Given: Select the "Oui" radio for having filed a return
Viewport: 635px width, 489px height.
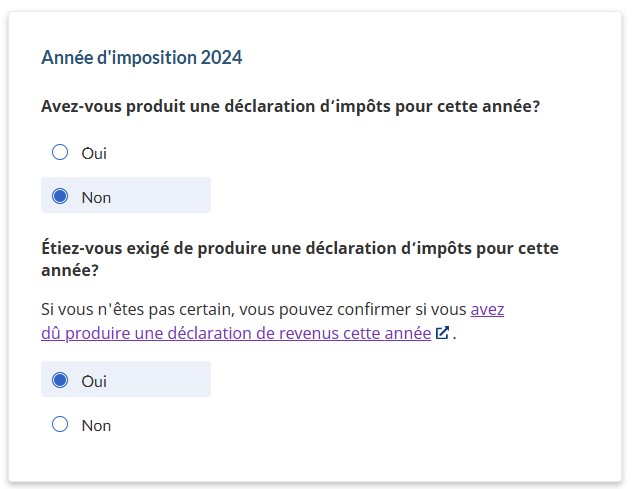Looking at the screenshot, I should click(x=60, y=153).
